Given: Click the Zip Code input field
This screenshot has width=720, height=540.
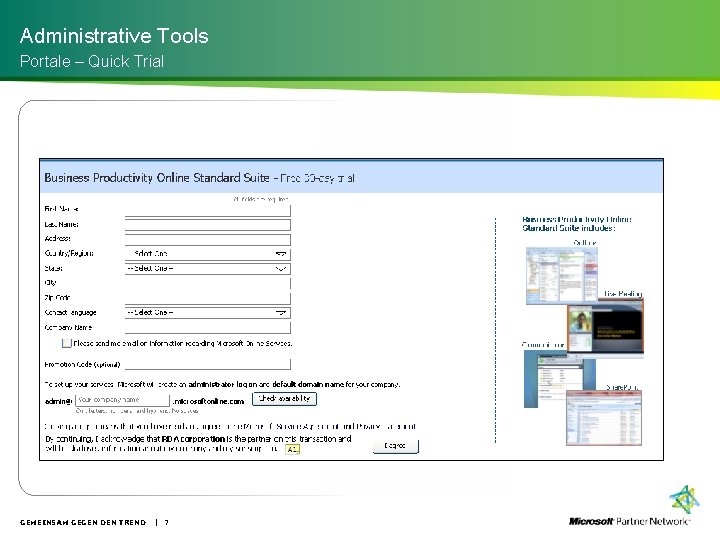Looking at the screenshot, I should 208,298.
